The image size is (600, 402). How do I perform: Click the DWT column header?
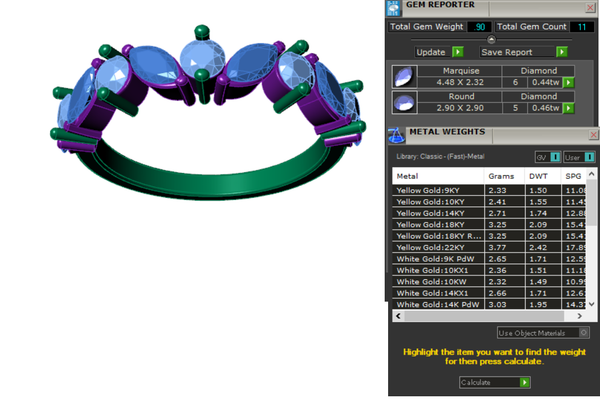(x=543, y=176)
